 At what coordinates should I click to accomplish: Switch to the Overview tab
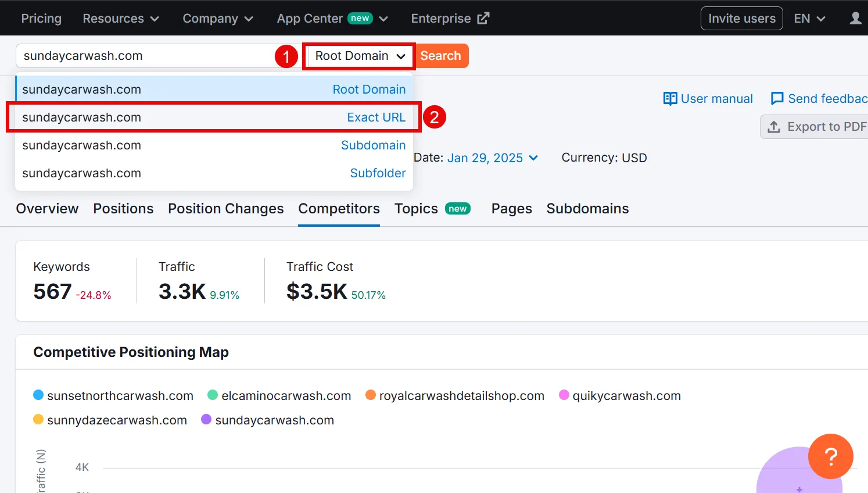point(47,209)
